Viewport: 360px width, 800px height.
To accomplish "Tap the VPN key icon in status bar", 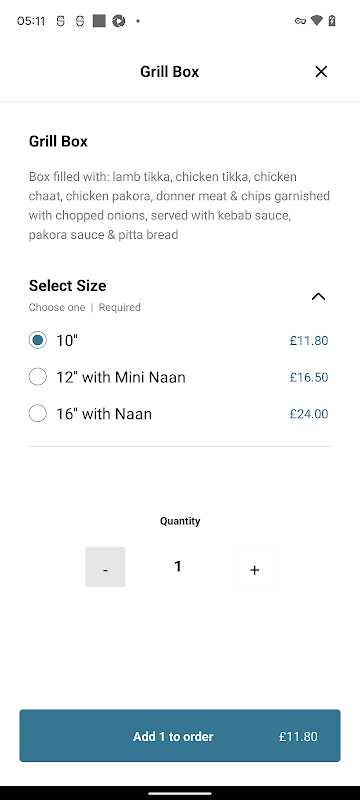I will coord(300,21).
